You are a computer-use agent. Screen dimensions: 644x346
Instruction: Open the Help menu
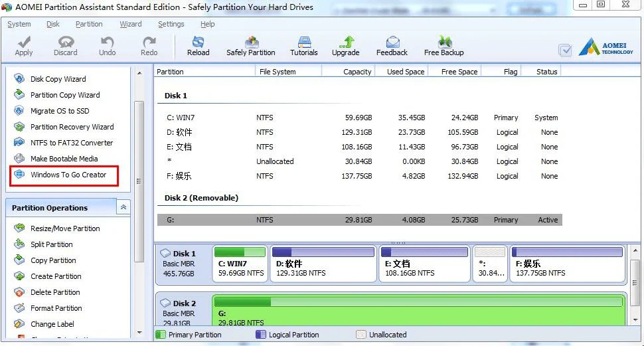[207, 25]
